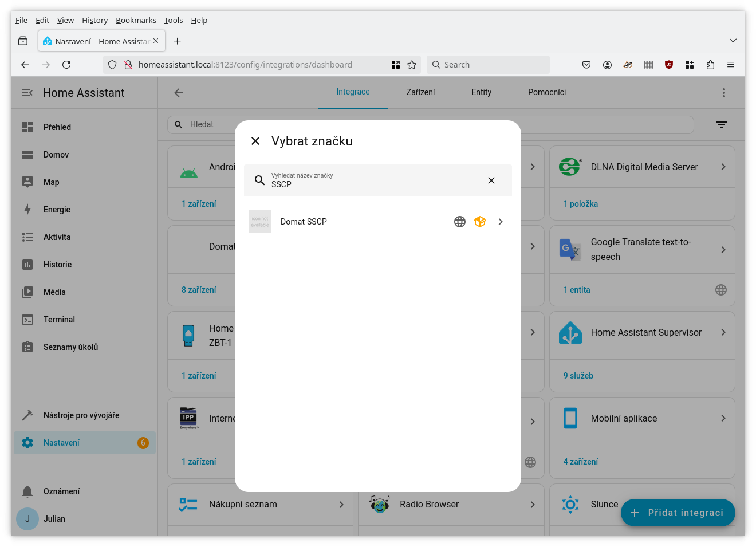This screenshot has height=547, width=756.
Task: Open the Bookmarks menu
Action: pos(136,20)
